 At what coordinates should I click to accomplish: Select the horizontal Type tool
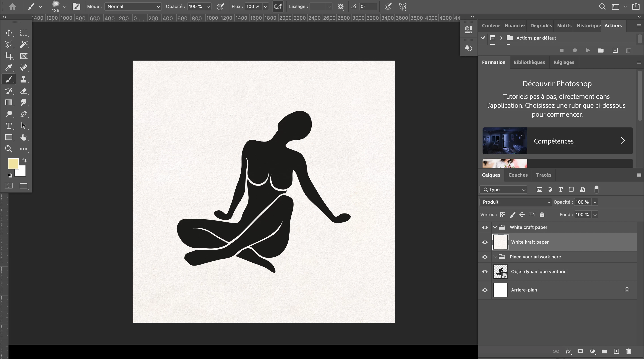(x=9, y=125)
